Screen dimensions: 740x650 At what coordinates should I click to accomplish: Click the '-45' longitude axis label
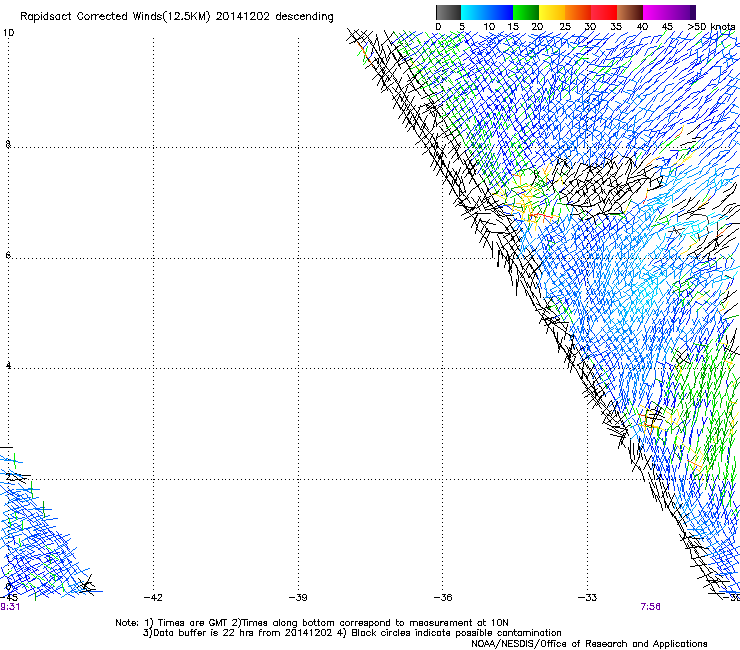point(8,598)
